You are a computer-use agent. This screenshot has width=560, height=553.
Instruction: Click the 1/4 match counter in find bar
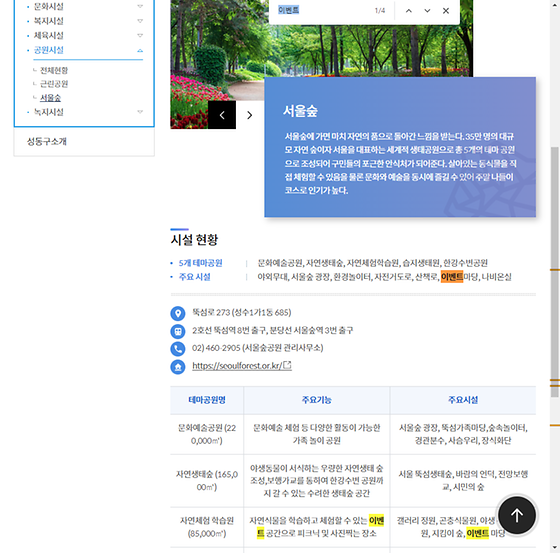point(380,11)
